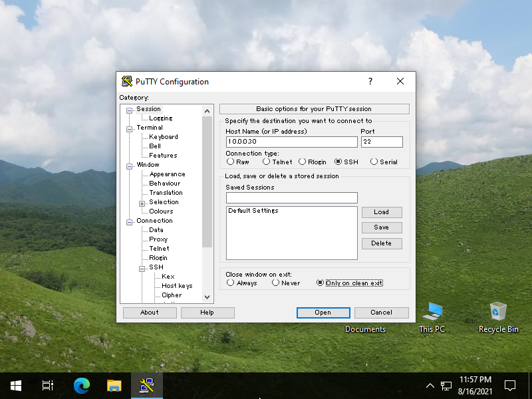Open the Logging category
532x399 pixels.
(161, 118)
